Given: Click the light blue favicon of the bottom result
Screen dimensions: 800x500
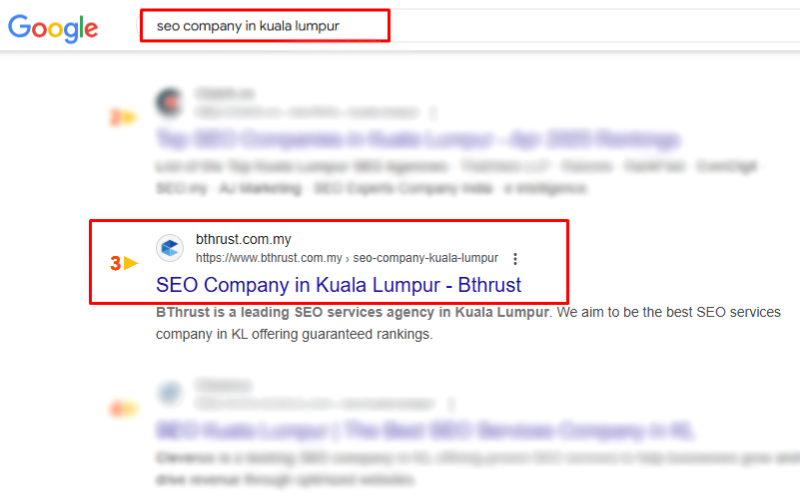Looking at the screenshot, I should tap(170, 393).
